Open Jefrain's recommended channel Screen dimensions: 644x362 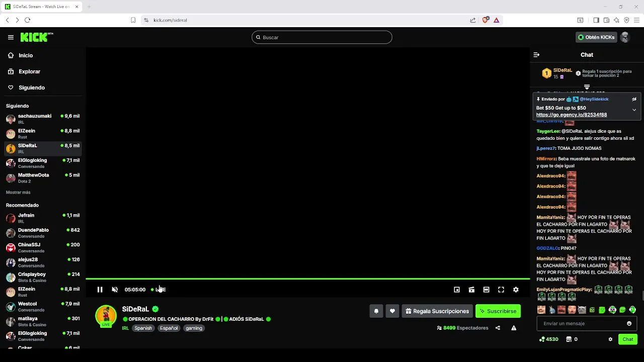pyautogui.click(x=43, y=218)
